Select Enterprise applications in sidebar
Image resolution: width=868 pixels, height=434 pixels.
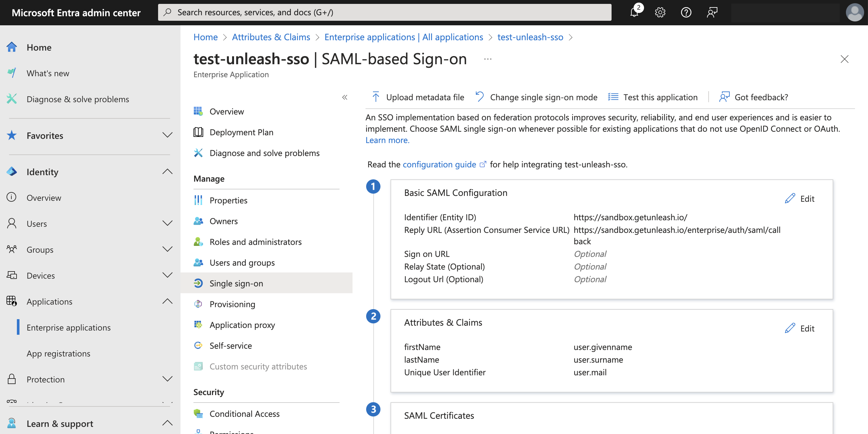coord(69,327)
